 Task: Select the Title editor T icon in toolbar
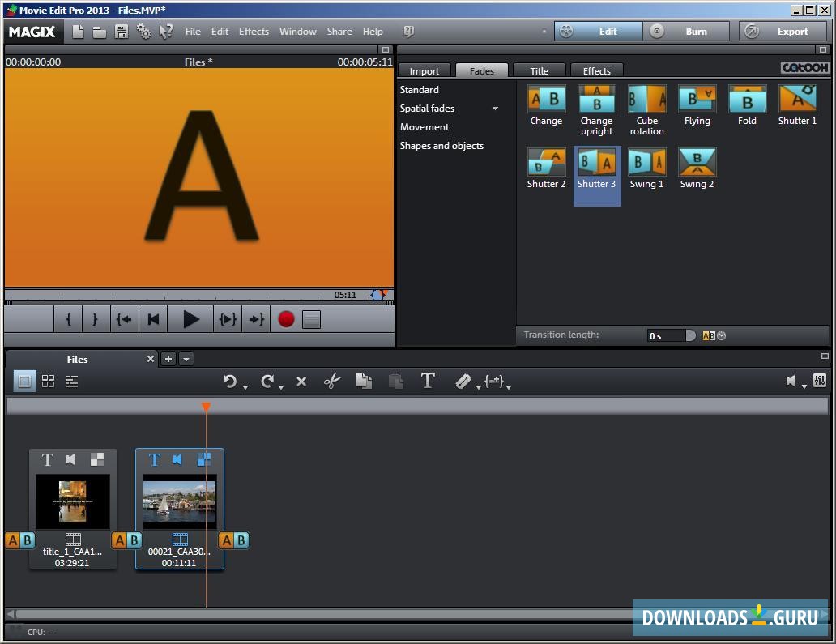tap(428, 381)
